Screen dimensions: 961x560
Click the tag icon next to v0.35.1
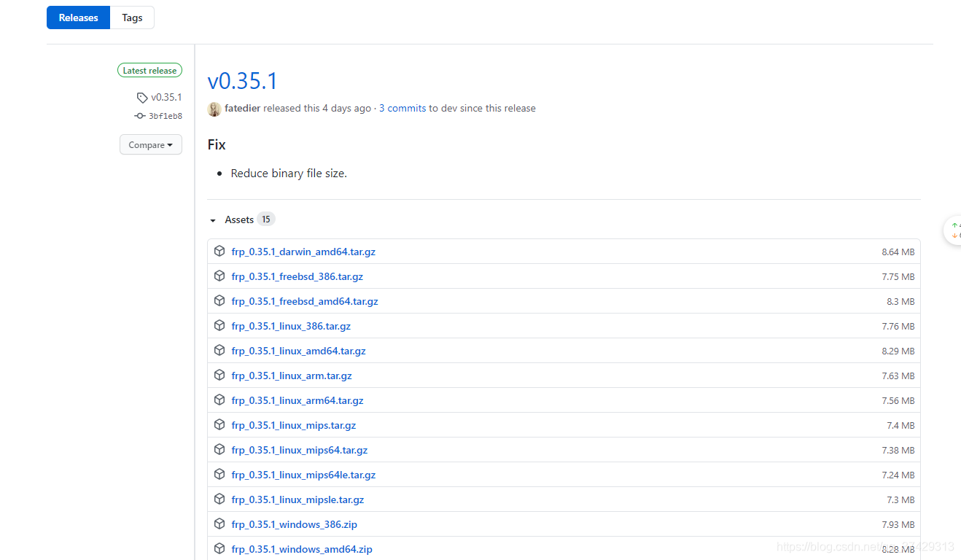pos(142,98)
